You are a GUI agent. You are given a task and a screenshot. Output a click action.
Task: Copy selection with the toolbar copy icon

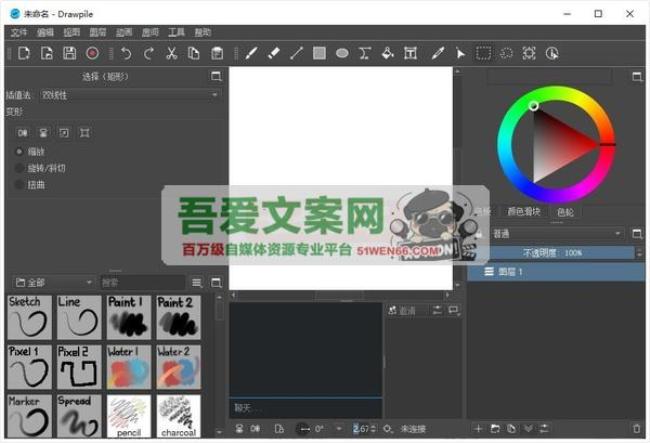pos(194,53)
